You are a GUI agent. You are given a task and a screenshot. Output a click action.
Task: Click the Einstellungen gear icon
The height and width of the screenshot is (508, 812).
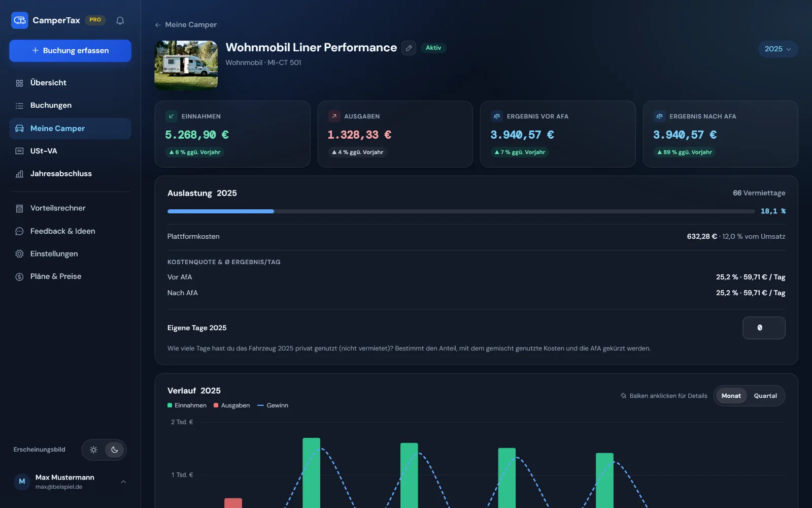(x=19, y=253)
